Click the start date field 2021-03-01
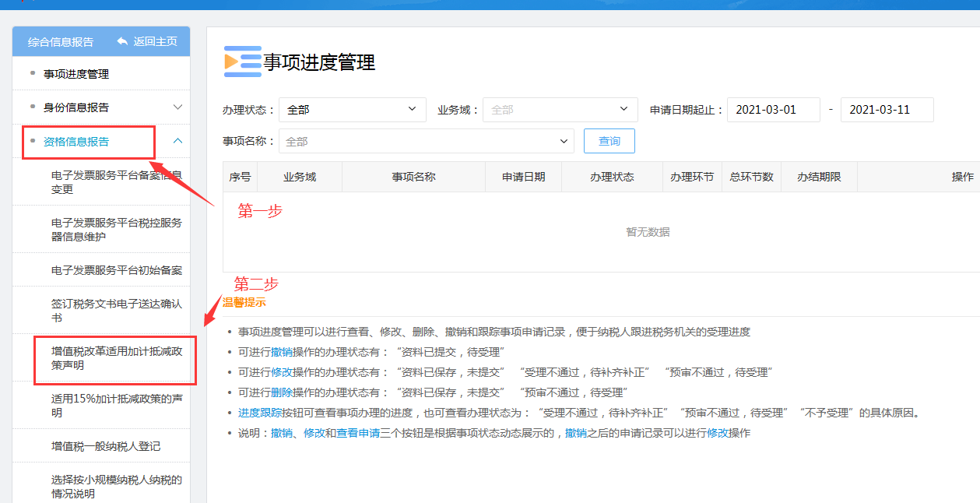 pyautogui.click(x=773, y=110)
